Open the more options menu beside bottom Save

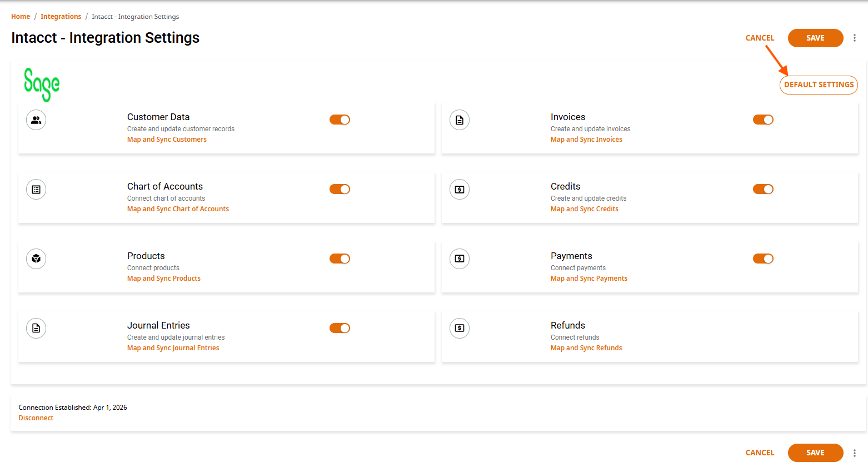tap(855, 453)
